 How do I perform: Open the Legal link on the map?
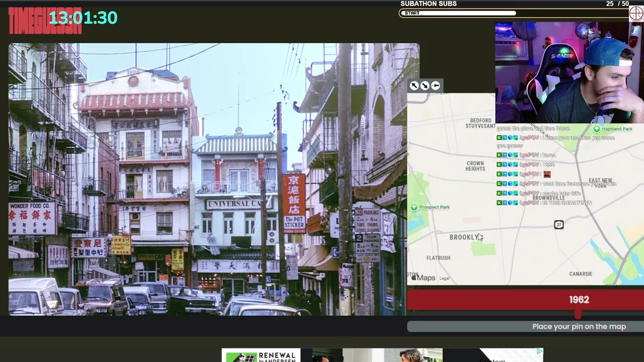point(444,279)
